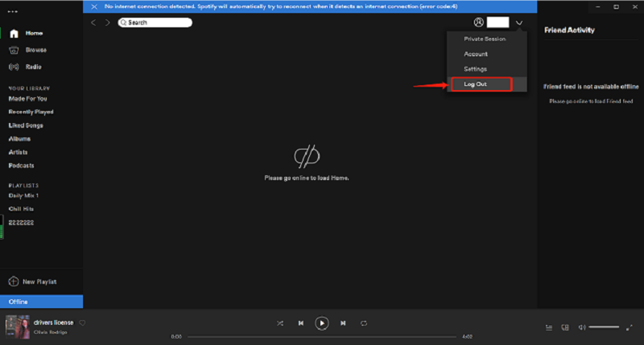Open the three-dot app menu

click(x=13, y=11)
